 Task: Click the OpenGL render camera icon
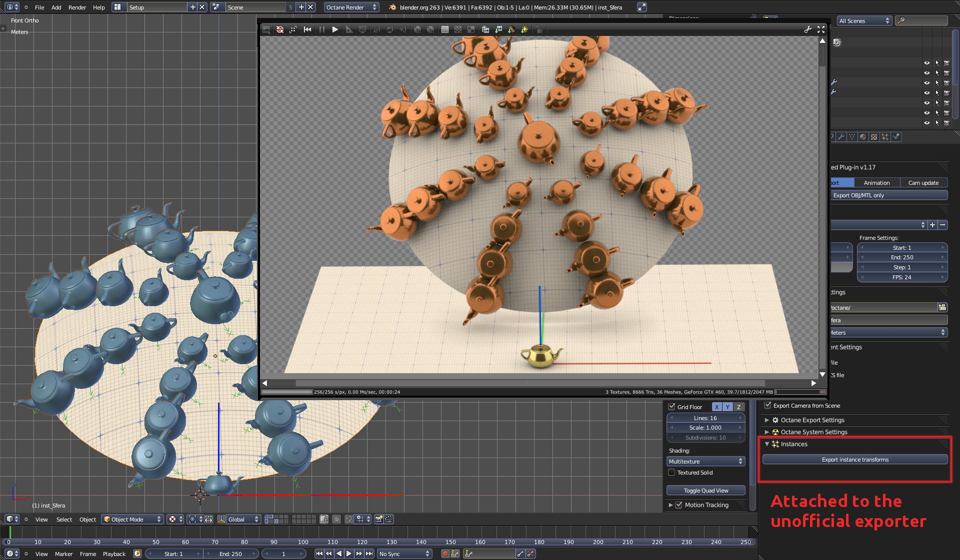tap(378, 519)
